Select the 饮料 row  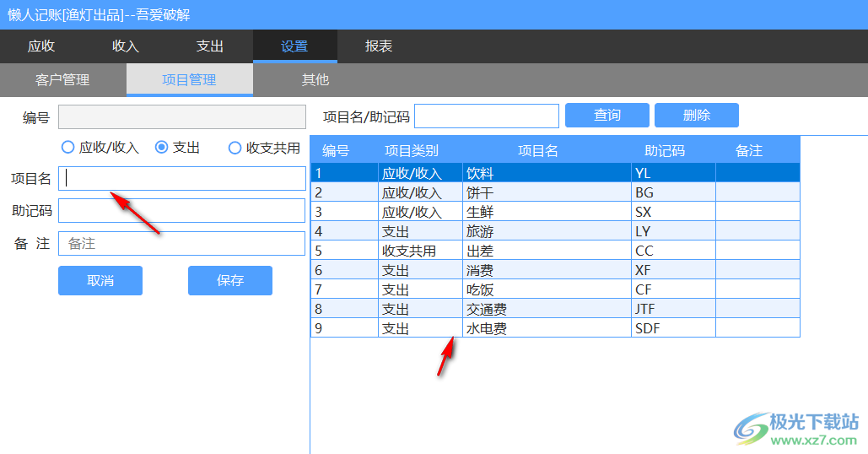555,173
